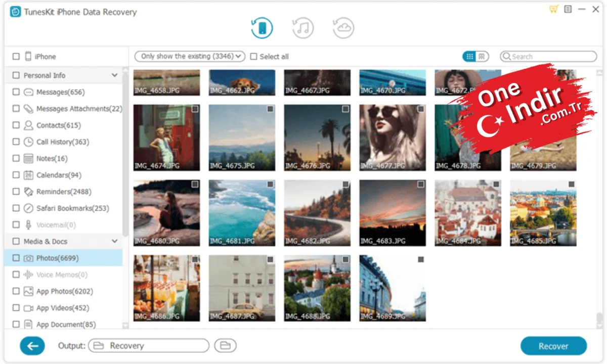This screenshot has width=607, height=364.
Task: Select App Videos(452) category
Action: point(63,308)
